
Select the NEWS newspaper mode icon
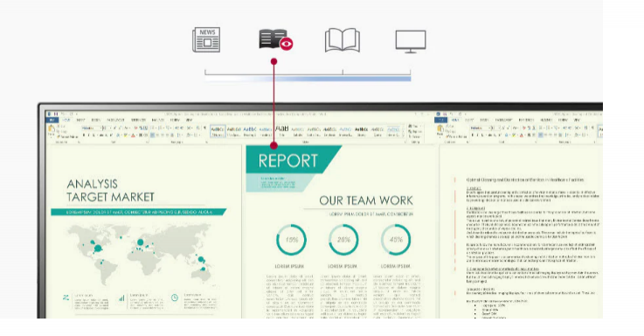coord(206,40)
